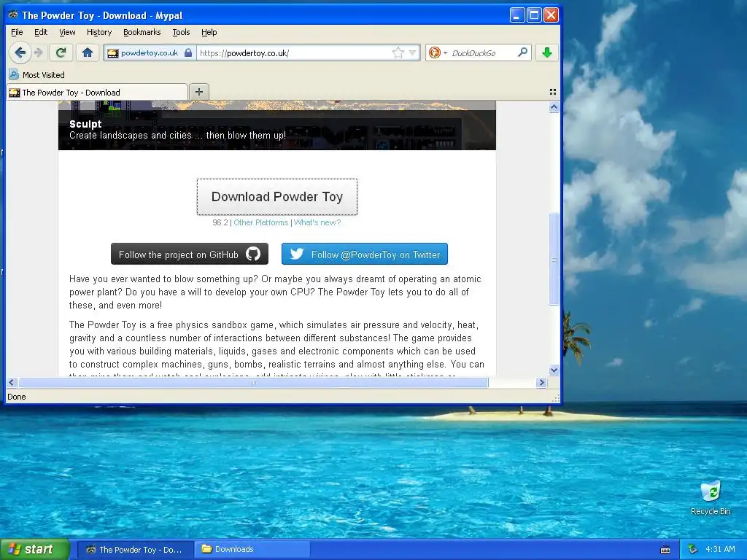Click the horizontal scrollbar left arrow
This screenshot has height=560, width=747.
click(x=12, y=382)
